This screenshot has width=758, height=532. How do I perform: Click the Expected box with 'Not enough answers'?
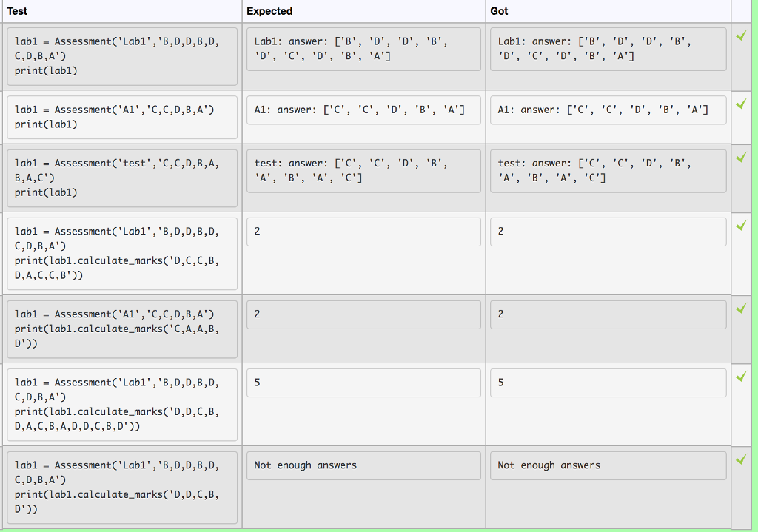tap(363, 466)
